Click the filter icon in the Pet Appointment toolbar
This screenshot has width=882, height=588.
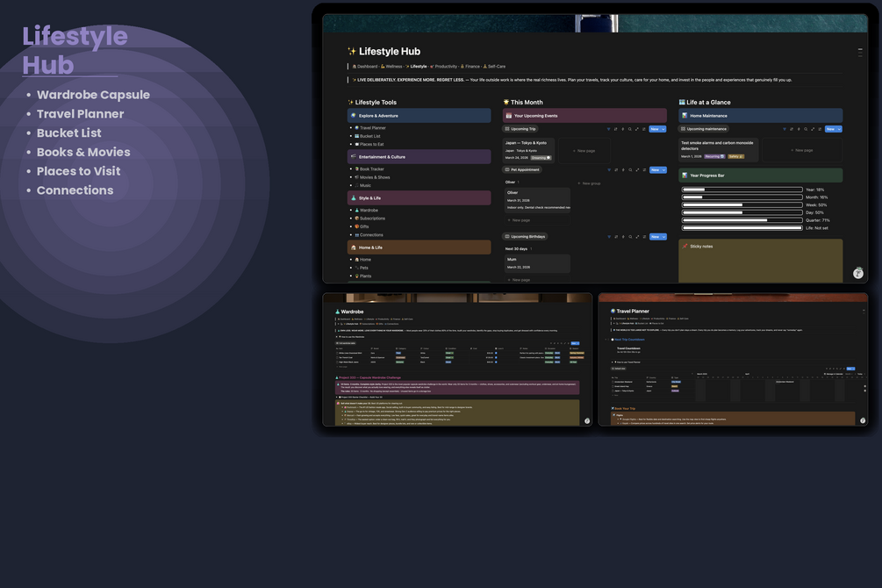point(609,170)
